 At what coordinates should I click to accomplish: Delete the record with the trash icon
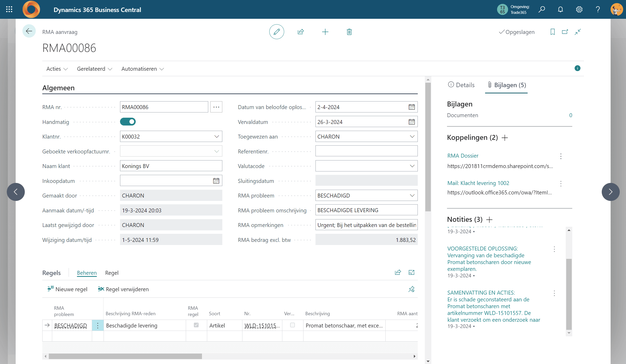[x=349, y=32]
